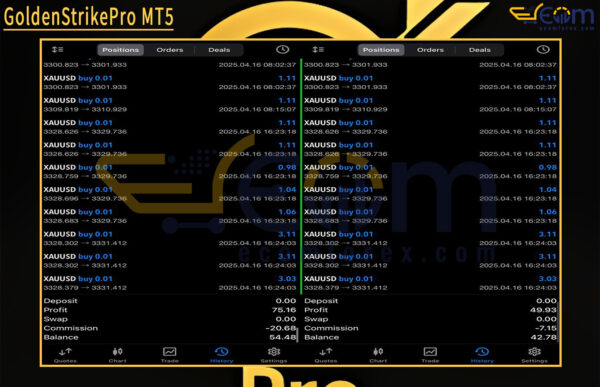Open History in the right panel's bottom bar
The image size is (600, 387).
coord(482,355)
